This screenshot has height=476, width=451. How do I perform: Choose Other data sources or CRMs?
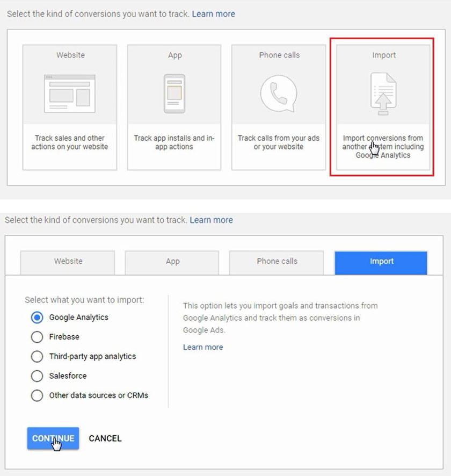coord(37,395)
